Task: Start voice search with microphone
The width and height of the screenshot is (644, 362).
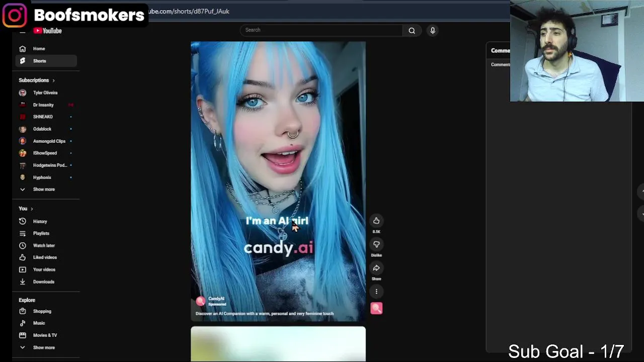Action: click(432, 30)
